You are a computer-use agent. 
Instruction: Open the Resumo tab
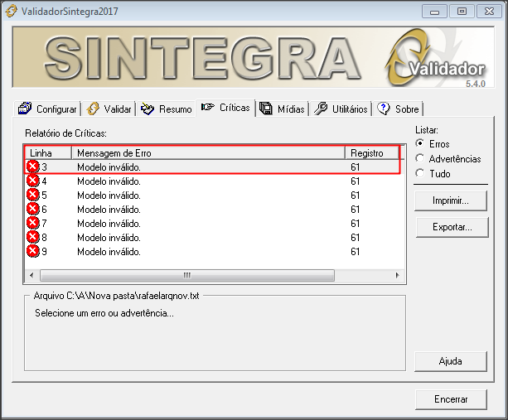pos(167,109)
